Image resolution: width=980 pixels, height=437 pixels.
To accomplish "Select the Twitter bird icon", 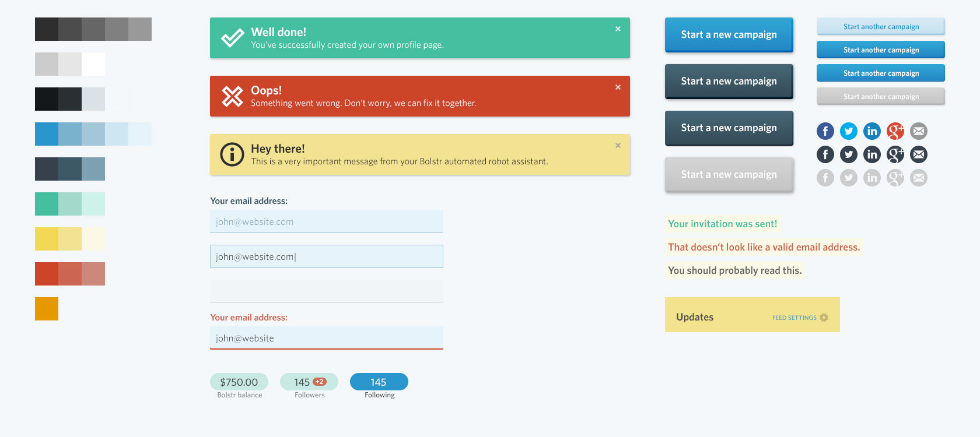I will 849,131.
